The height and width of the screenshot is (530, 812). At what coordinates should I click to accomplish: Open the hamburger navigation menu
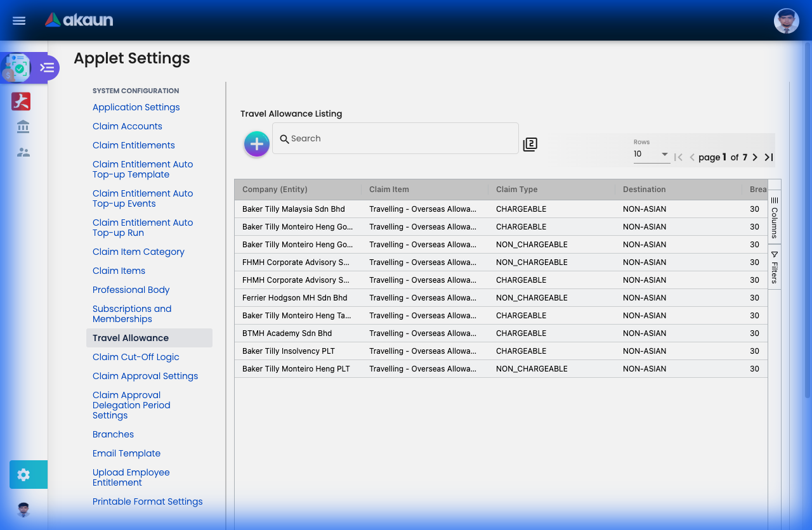point(18,20)
